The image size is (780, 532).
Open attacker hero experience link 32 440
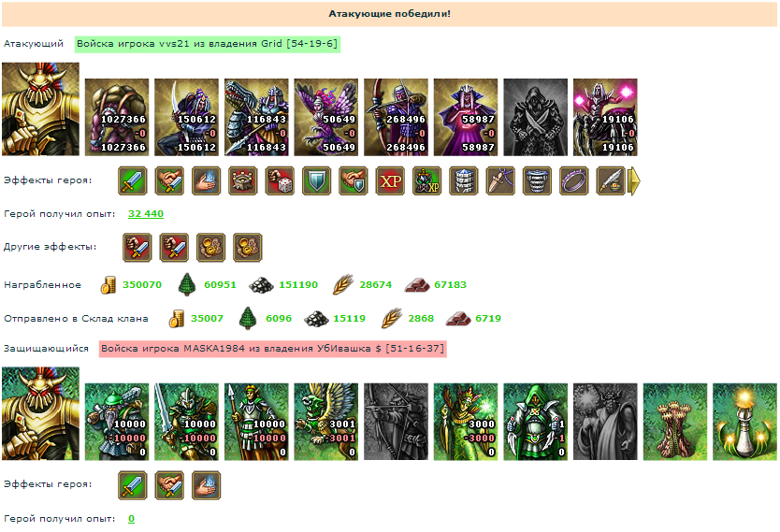pyautogui.click(x=146, y=214)
